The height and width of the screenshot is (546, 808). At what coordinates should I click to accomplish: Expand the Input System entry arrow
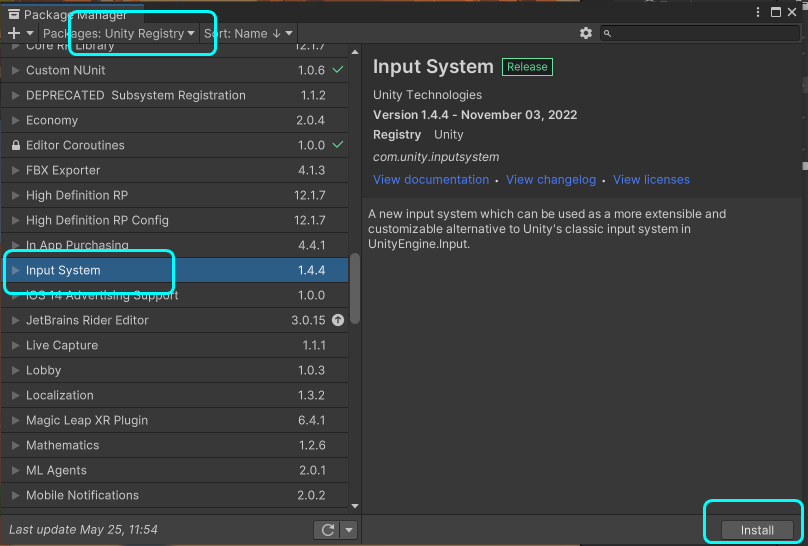point(15,270)
